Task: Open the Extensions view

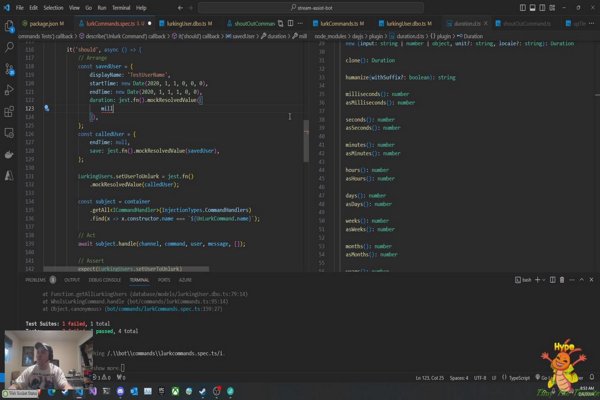Action: [x=9, y=112]
